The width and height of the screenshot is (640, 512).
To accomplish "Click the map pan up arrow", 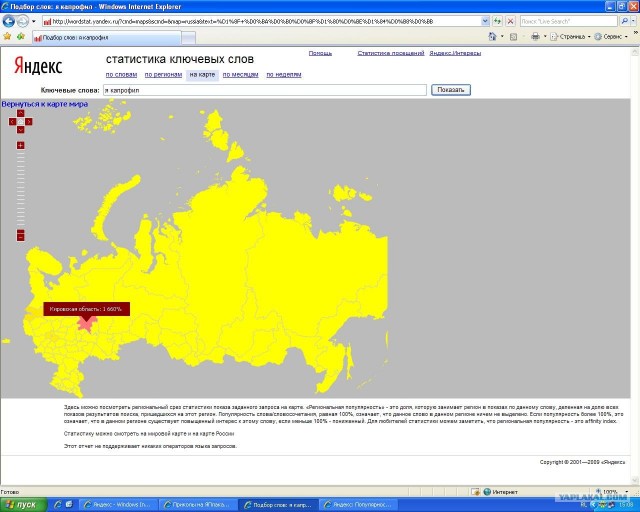I will (x=20, y=113).
